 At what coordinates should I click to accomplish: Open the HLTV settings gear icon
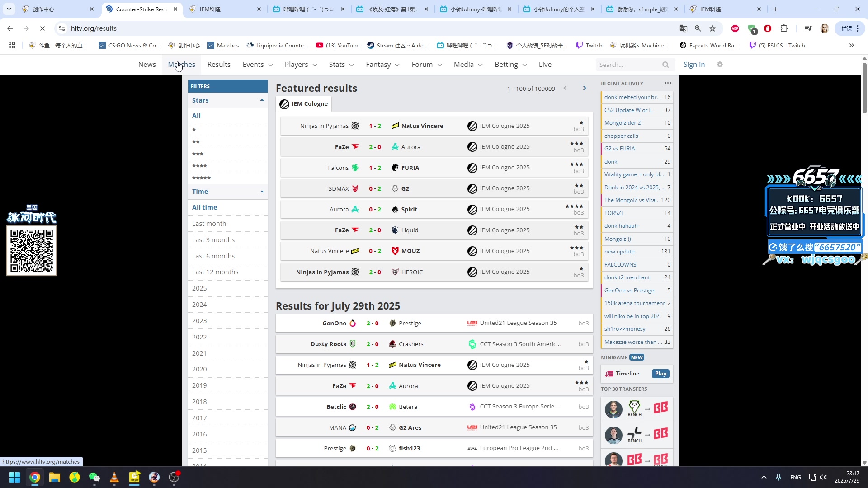click(720, 65)
